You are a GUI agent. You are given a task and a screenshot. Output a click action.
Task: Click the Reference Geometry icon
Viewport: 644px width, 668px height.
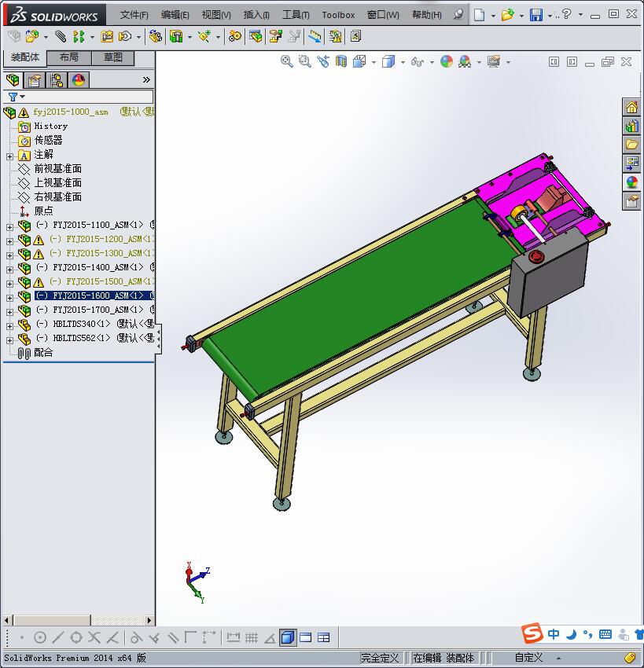click(204, 37)
